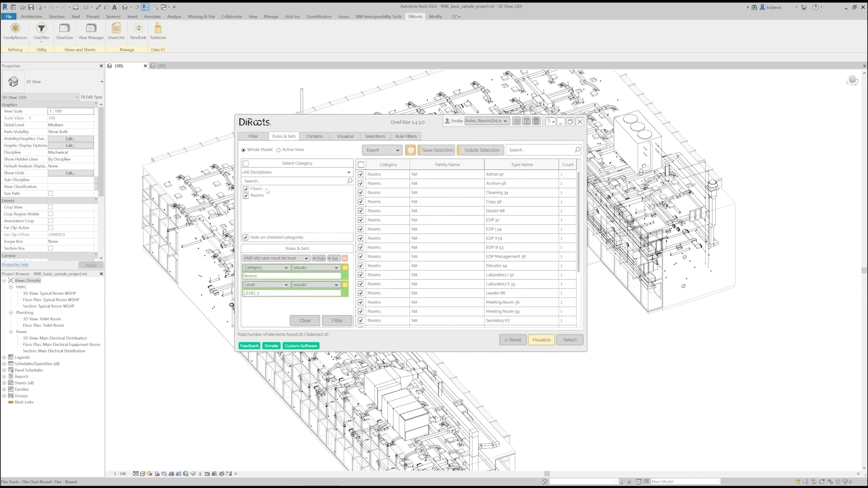Screen dimensions: 868x488
Task: Uncheck the Floors category checkbox
Action: (x=246, y=189)
